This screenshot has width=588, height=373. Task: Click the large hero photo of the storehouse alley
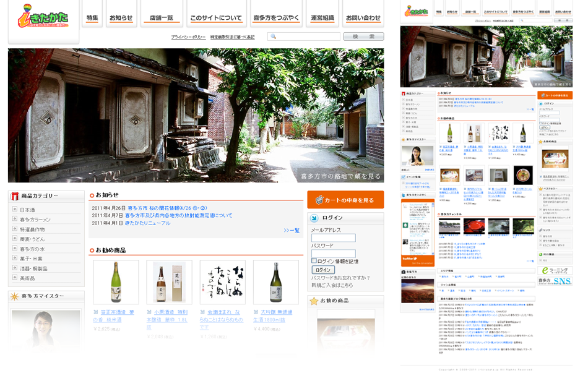[196, 116]
